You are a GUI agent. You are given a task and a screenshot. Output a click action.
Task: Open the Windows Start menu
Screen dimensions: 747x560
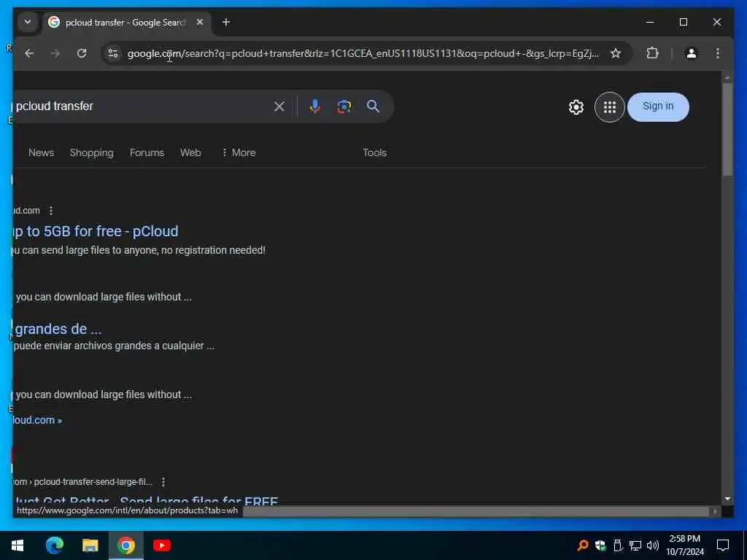18,545
